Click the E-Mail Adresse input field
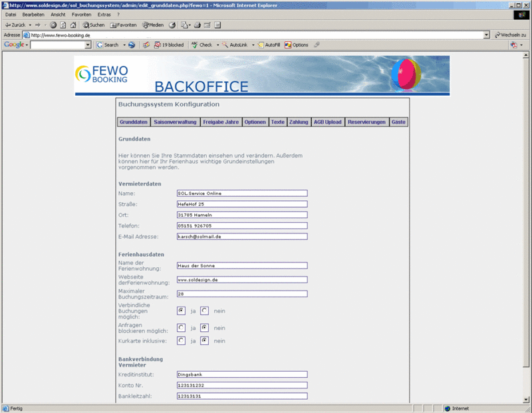Image resolution: width=532 pixels, height=413 pixels. point(241,236)
